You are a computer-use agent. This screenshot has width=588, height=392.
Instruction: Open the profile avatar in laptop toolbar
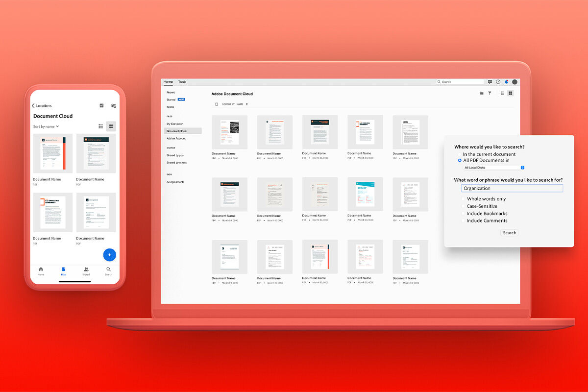514,82
